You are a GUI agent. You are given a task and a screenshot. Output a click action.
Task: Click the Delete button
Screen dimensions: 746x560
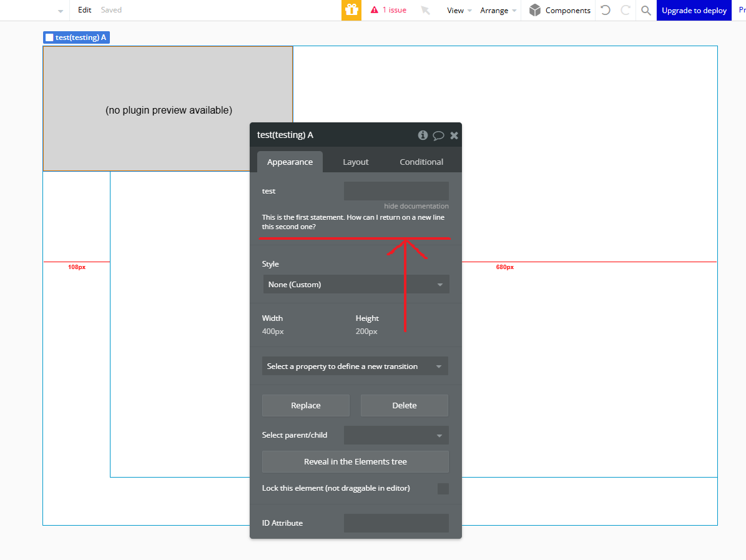pos(405,405)
